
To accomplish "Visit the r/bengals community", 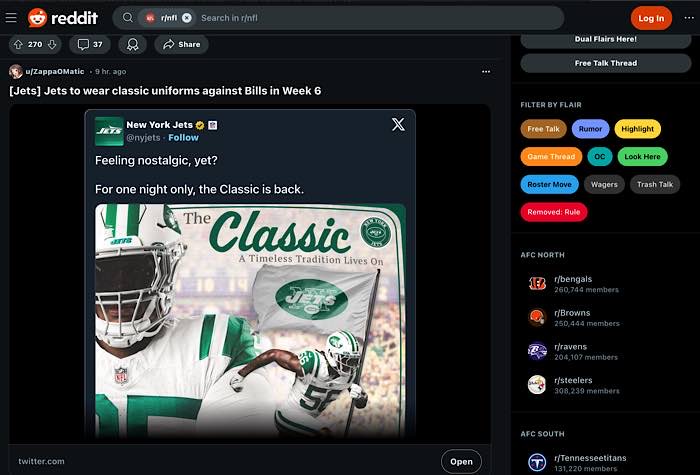I will [573, 279].
